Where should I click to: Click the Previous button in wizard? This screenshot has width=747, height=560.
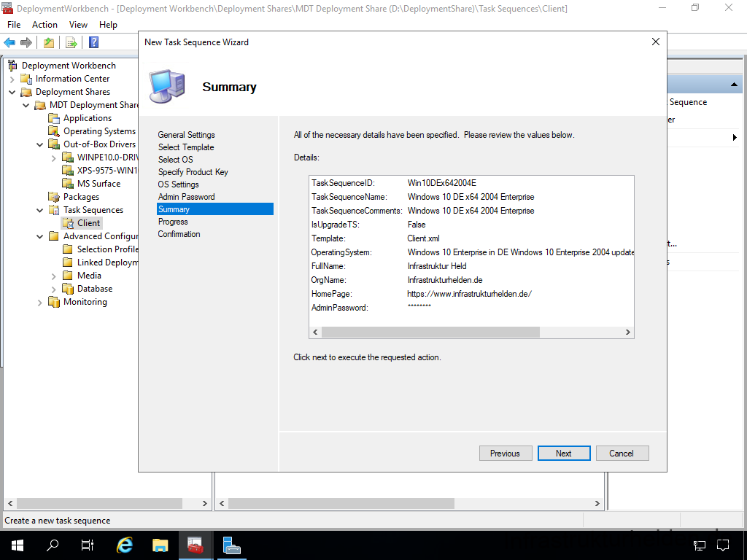click(506, 454)
